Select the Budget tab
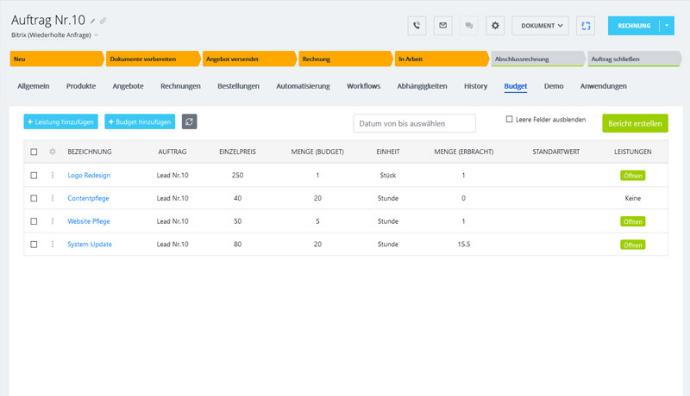 point(515,86)
